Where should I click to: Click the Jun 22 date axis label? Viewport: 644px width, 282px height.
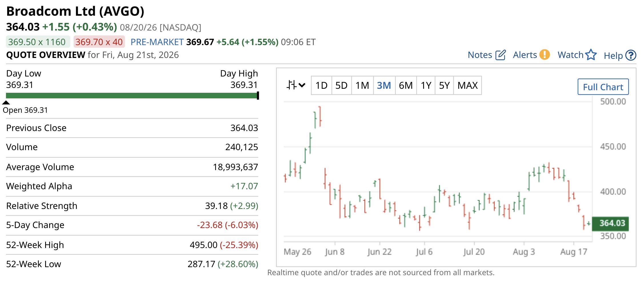[379, 252]
